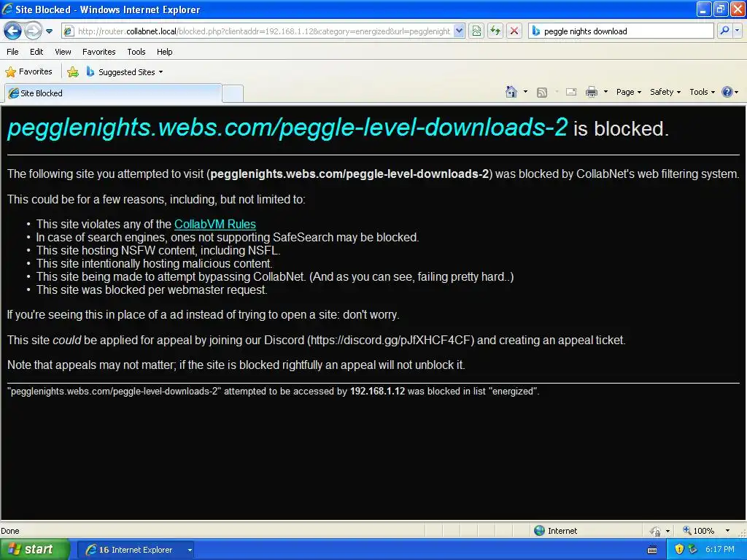
Task: Click the Internet zone status indicator
Action: click(555, 531)
